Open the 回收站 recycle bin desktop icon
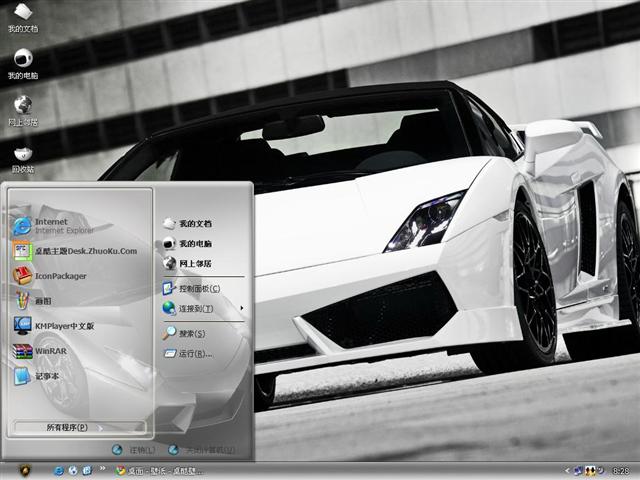The image size is (640, 480). click(23, 160)
